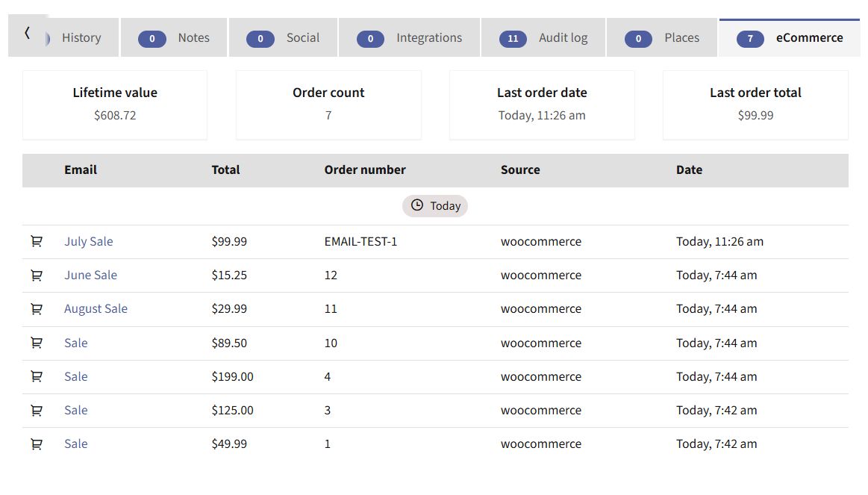The image size is (868, 495).
Task: Click the cart icon for order number 10
Action: (37, 343)
